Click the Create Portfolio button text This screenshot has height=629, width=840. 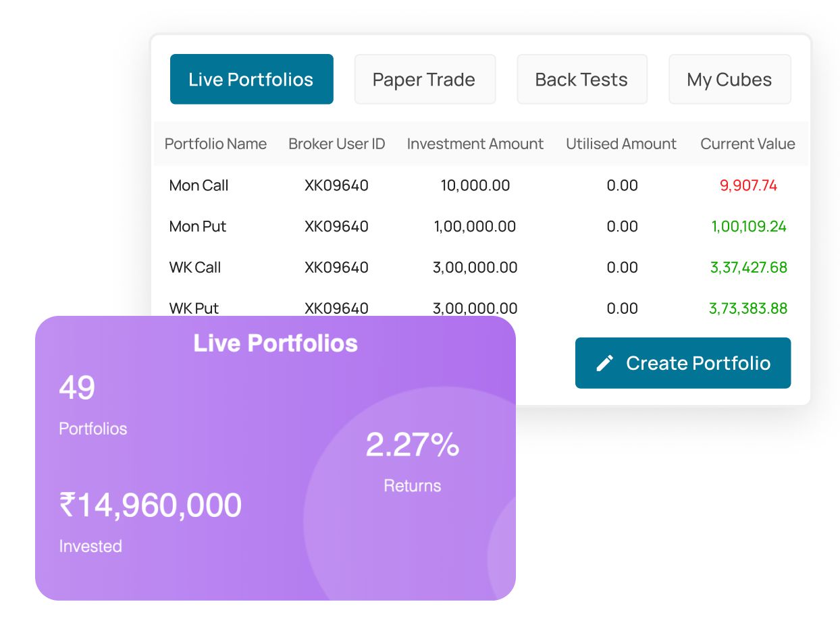(x=698, y=363)
